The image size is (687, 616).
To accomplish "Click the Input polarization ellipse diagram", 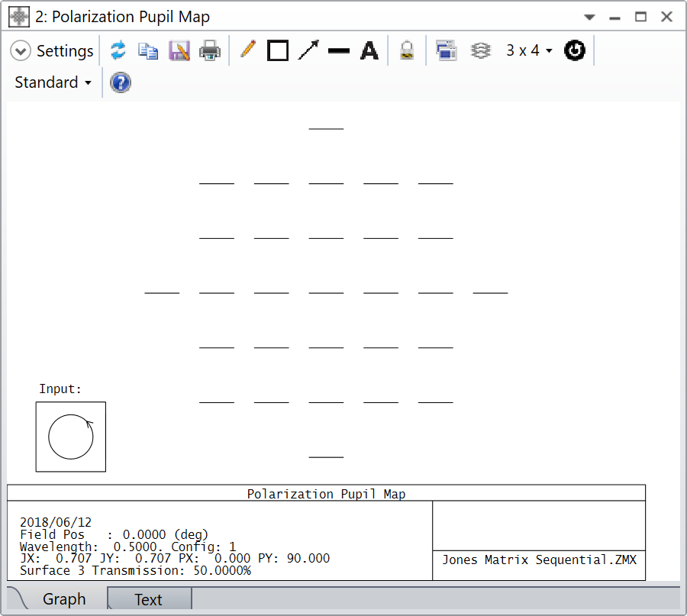I will pos(70,436).
